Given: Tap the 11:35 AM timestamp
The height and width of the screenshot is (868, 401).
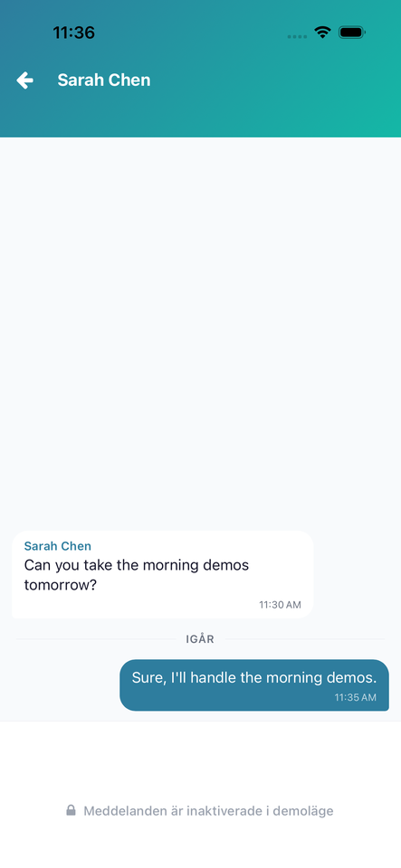Looking at the screenshot, I should (356, 697).
